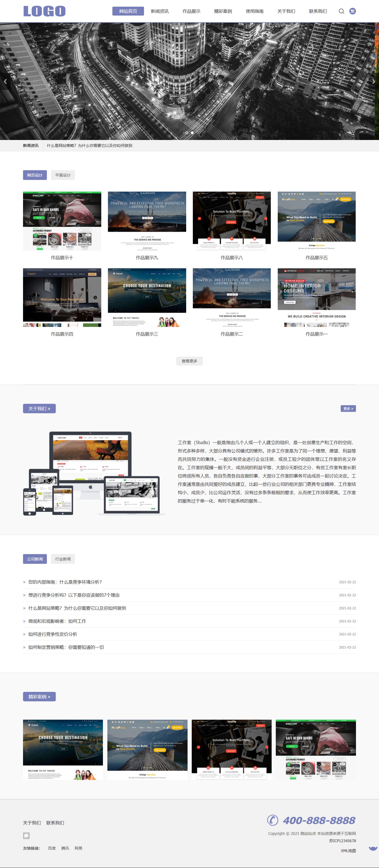
Task: Click the 苏ICP12345678 record link
Action: tap(342, 841)
